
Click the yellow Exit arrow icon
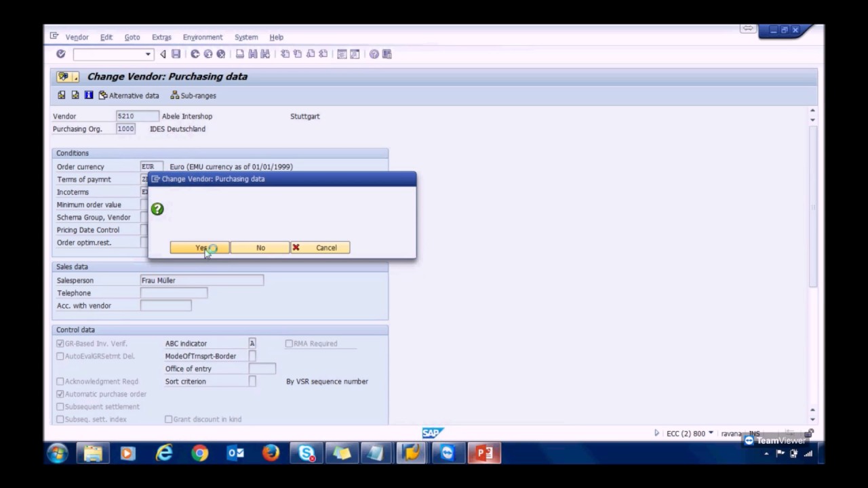(x=208, y=54)
